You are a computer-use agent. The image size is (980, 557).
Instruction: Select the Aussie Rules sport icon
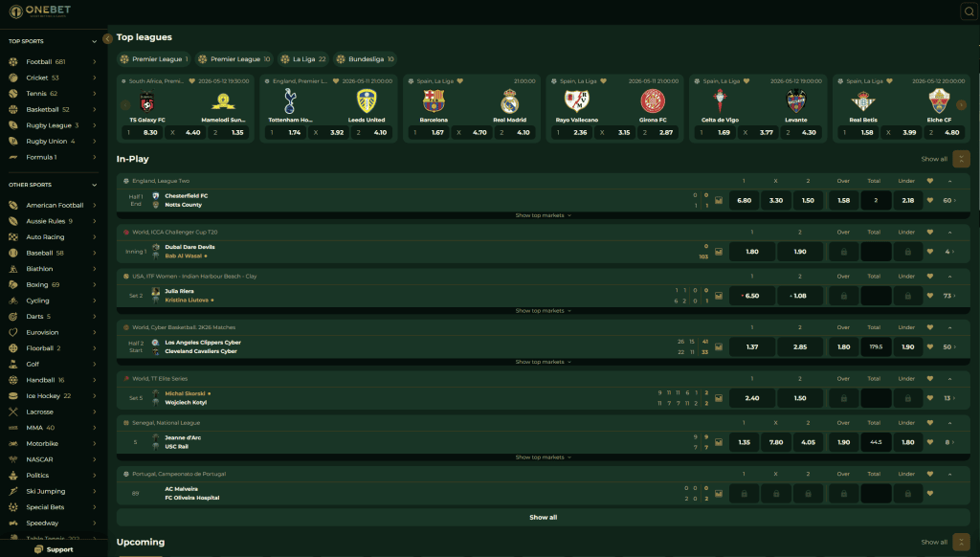pos(13,221)
